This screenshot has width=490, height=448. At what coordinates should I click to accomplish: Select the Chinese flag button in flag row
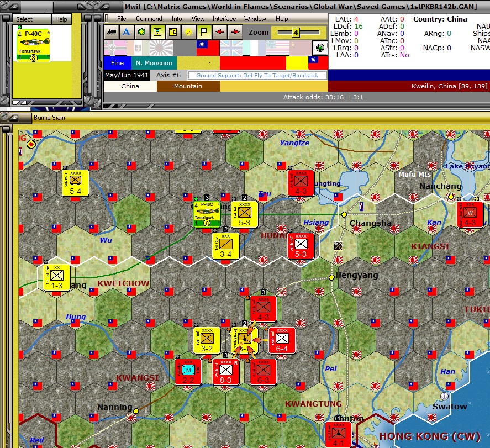tap(208, 48)
